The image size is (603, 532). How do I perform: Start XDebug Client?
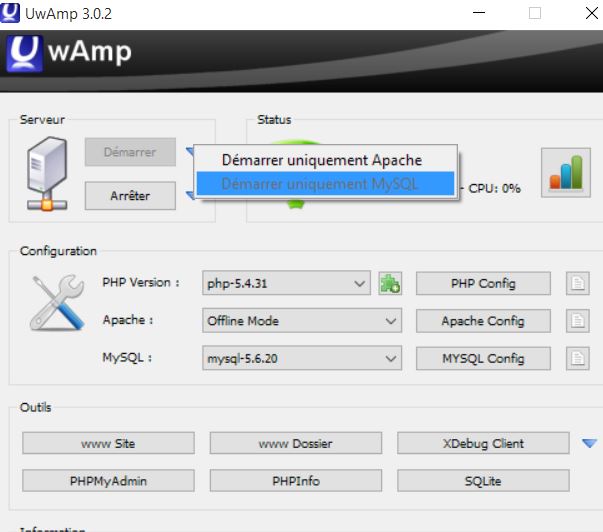click(483, 443)
